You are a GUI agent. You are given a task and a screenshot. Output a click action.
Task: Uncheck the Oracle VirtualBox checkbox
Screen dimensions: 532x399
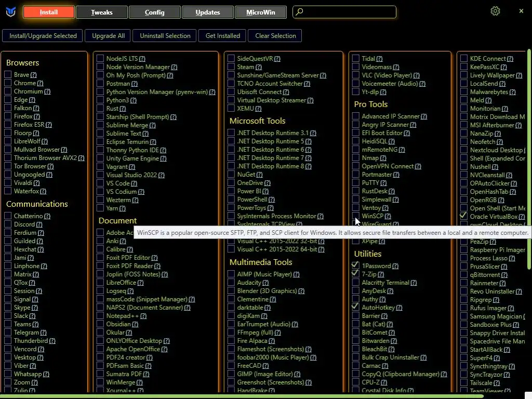[464, 217]
